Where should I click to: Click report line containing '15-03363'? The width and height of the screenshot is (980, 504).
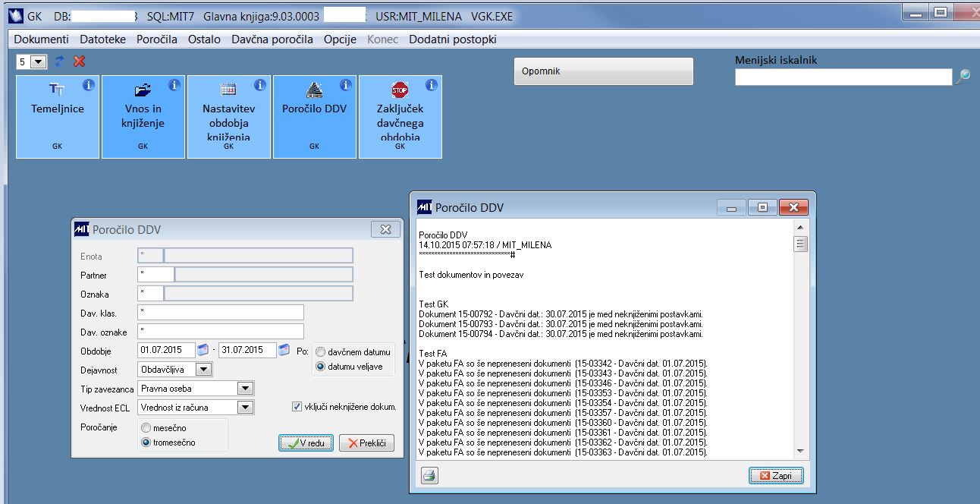563,452
